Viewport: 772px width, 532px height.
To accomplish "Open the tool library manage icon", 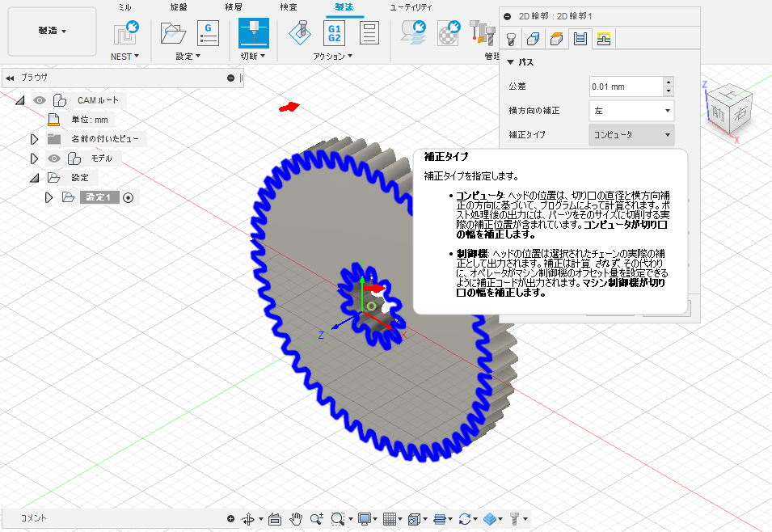I will coord(482,33).
